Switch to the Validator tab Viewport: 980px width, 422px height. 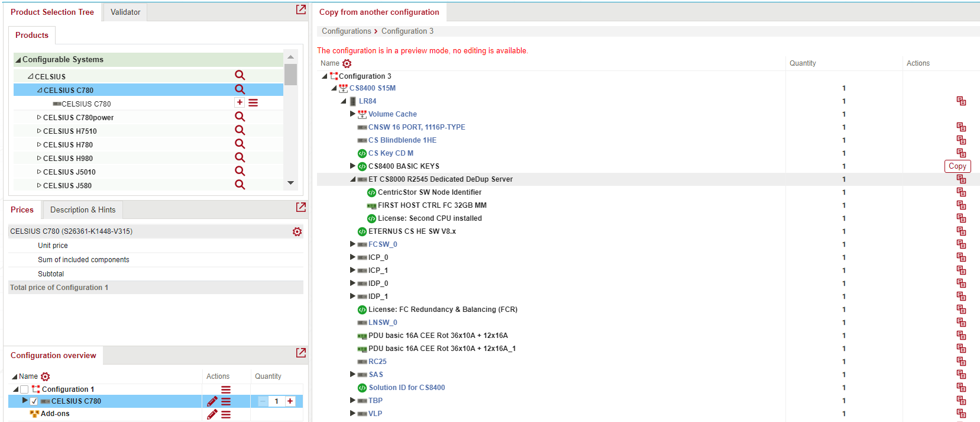point(125,12)
